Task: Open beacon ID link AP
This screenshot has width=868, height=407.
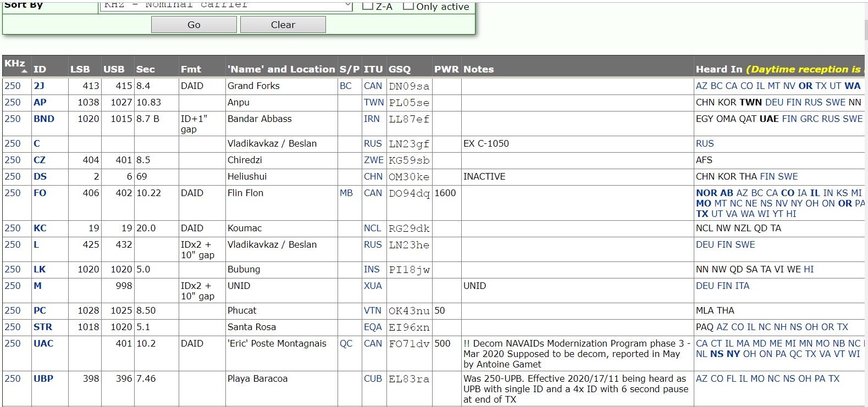Action: click(x=40, y=102)
